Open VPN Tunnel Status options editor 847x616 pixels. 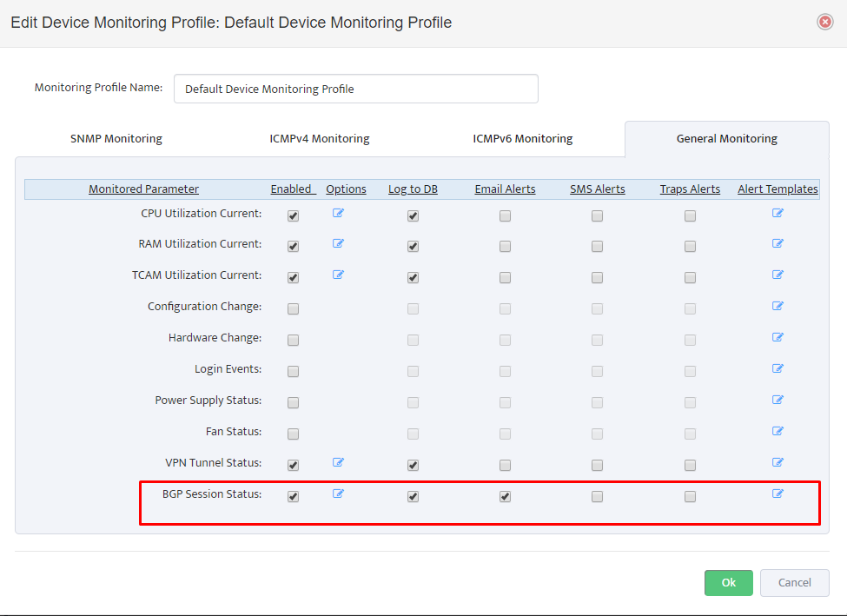tap(338, 462)
